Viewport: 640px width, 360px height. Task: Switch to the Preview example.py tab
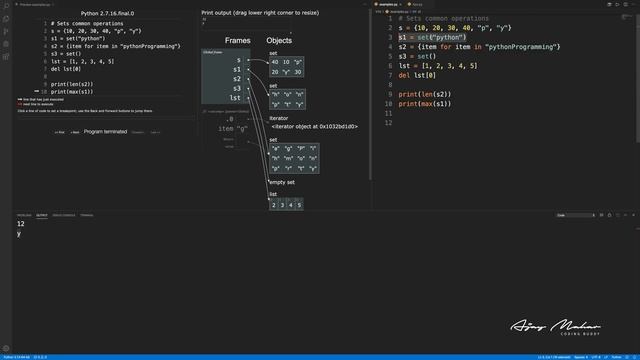tap(36, 4)
